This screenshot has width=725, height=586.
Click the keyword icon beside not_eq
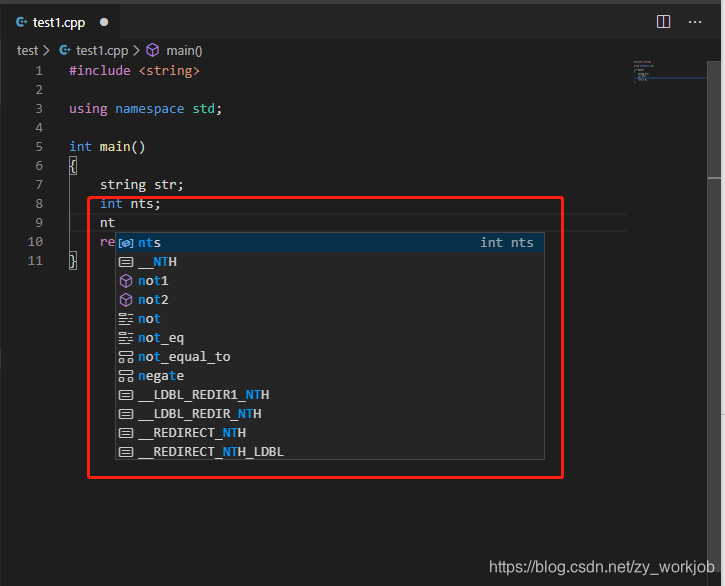[x=126, y=338]
